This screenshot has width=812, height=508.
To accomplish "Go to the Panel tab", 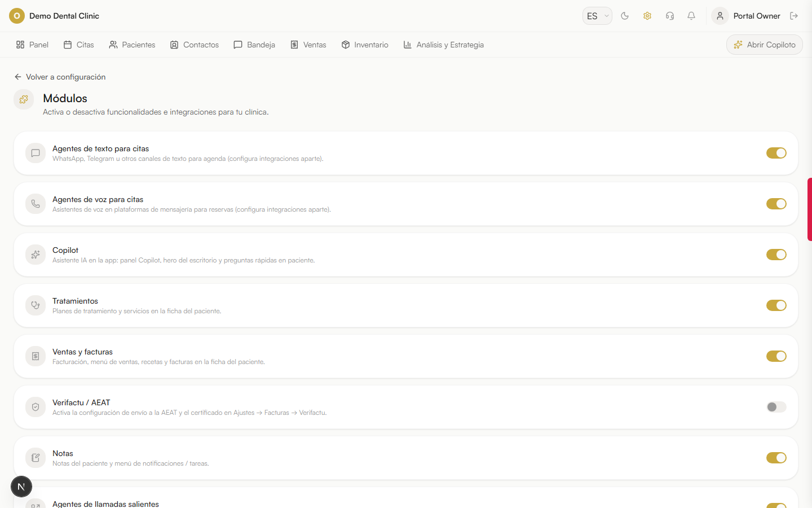I will tap(32, 45).
